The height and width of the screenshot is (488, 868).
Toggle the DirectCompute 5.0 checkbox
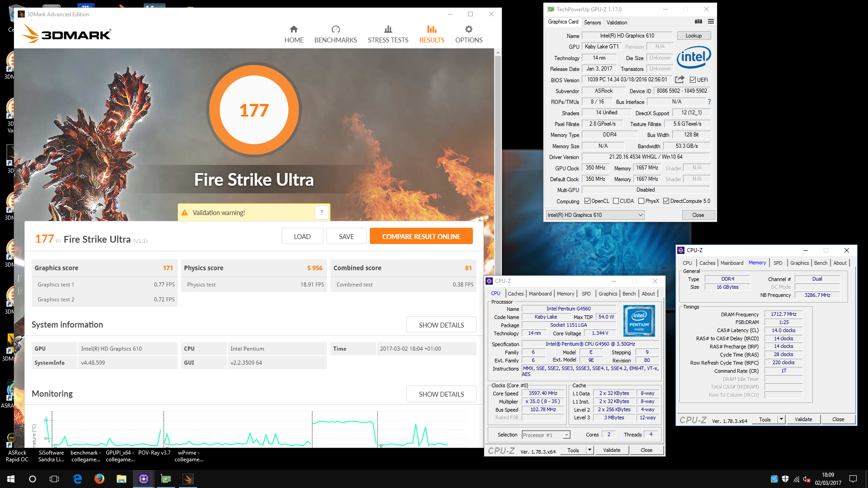pos(666,201)
